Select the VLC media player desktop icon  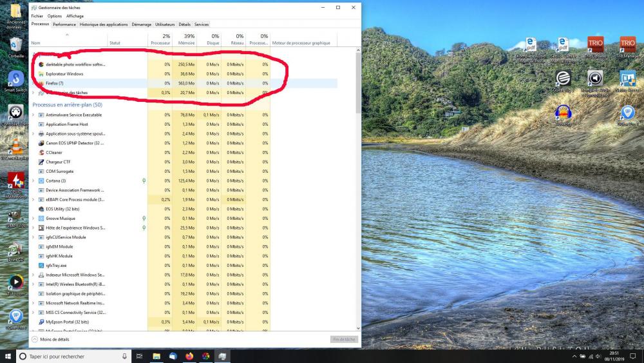(15, 149)
